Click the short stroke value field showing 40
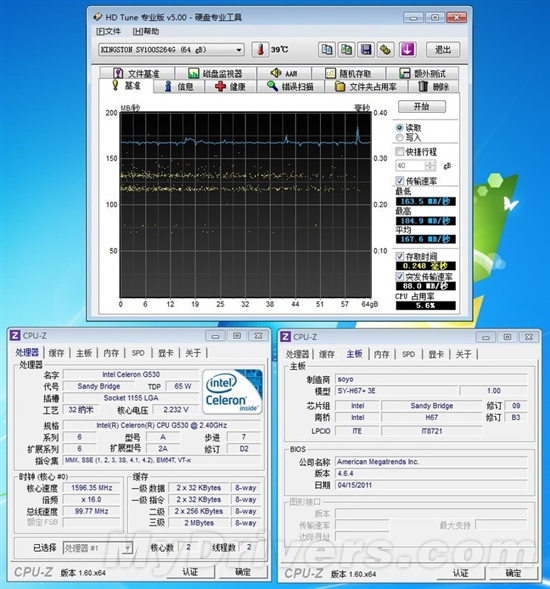550x589 pixels. 410,165
